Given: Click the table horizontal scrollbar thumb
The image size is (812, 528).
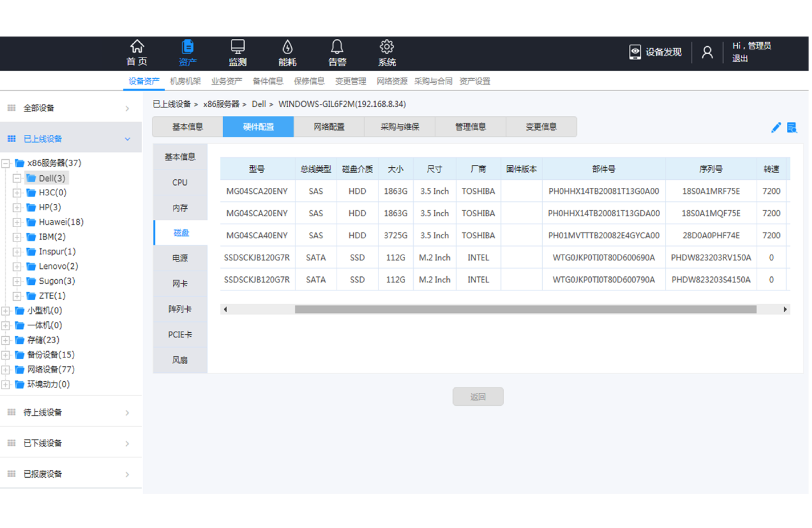Looking at the screenshot, I should coord(525,309).
